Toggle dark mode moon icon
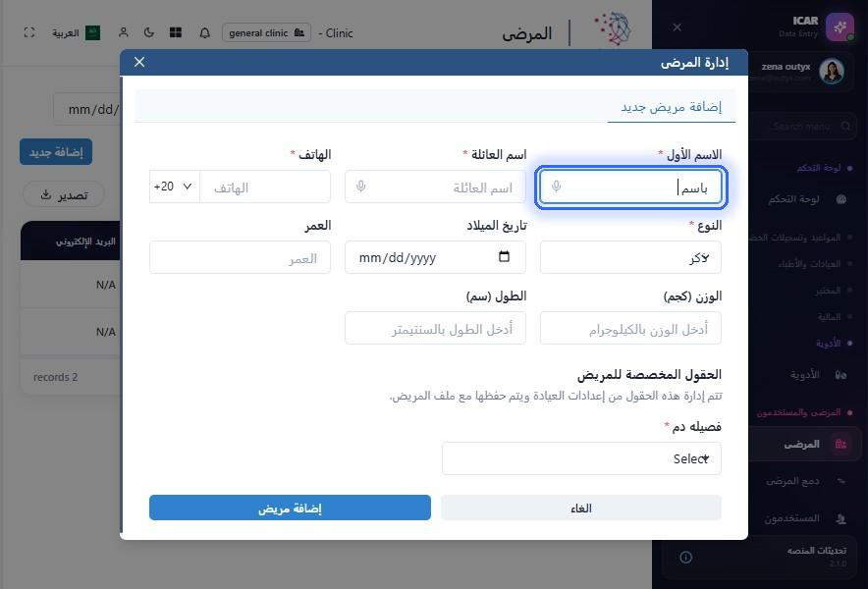868x589 pixels. tap(149, 32)
